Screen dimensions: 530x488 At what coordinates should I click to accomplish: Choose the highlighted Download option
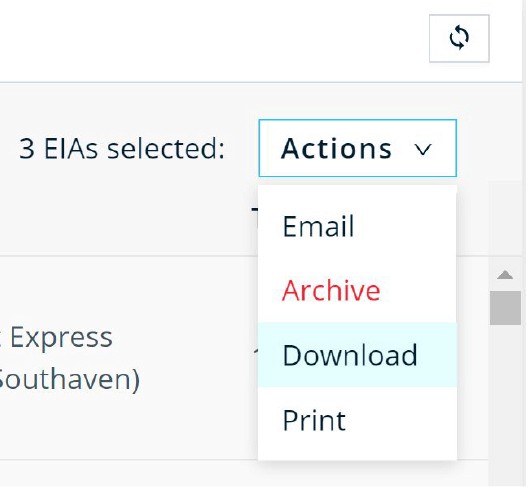(x=357, y=355)
